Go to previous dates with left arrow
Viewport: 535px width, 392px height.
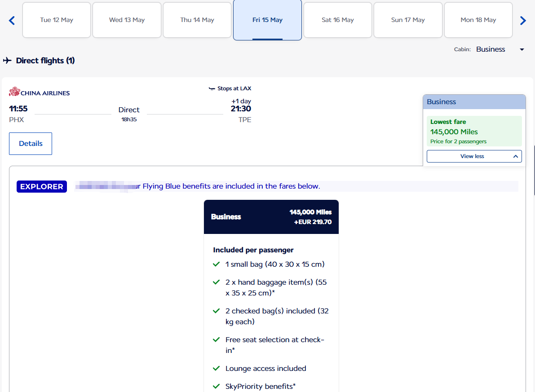(x=12, y=21)
